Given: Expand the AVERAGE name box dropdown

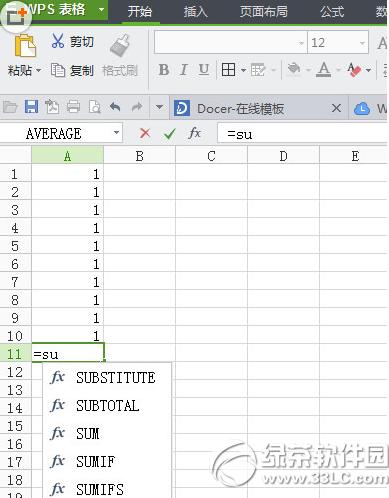Looking at the screenshot, I should [116, 133].
